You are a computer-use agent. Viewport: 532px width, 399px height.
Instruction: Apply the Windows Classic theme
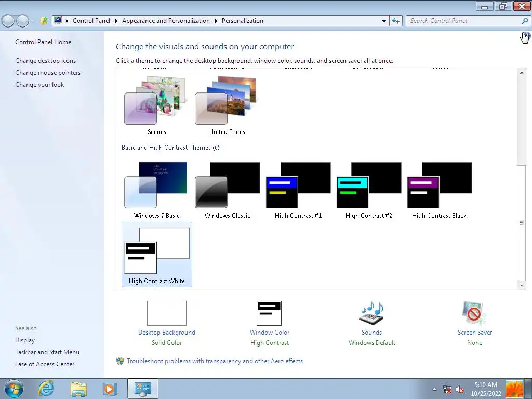227,190
